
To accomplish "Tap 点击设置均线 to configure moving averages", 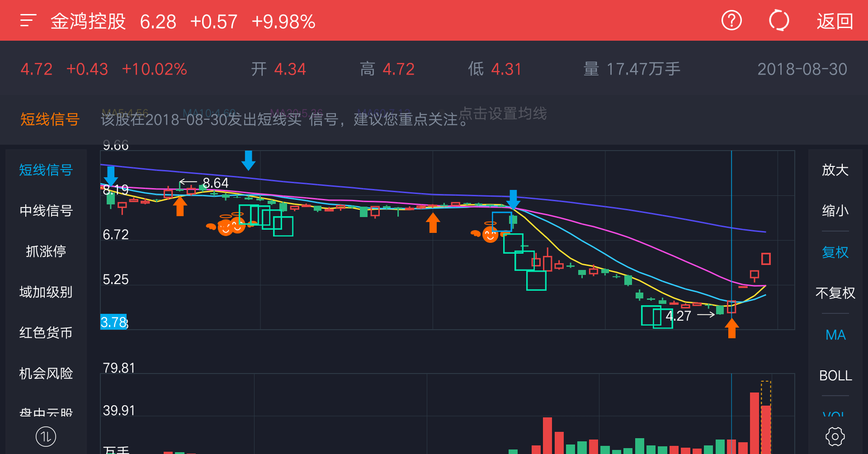I will (x=503, y=113).
